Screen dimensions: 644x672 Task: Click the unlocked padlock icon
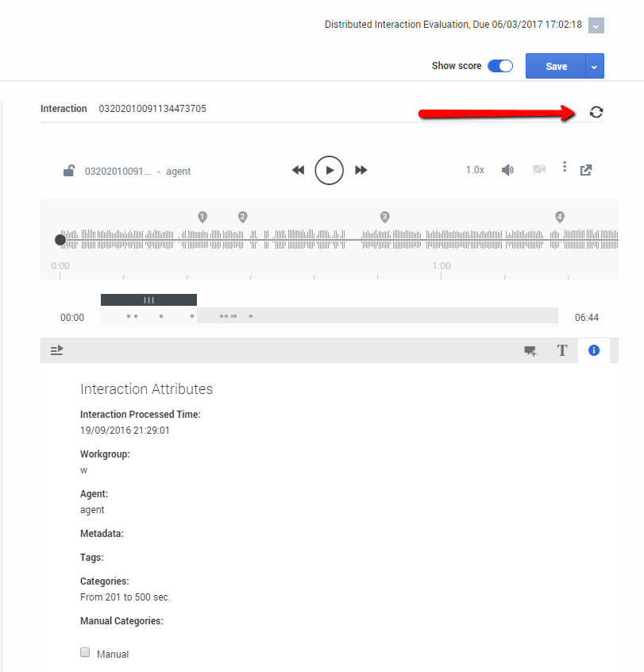[69, 171]
